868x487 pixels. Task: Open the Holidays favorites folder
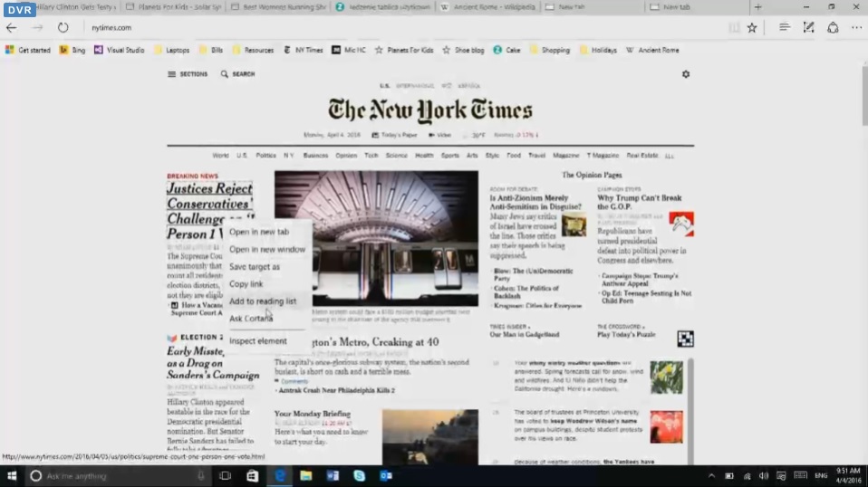[598, 50]
